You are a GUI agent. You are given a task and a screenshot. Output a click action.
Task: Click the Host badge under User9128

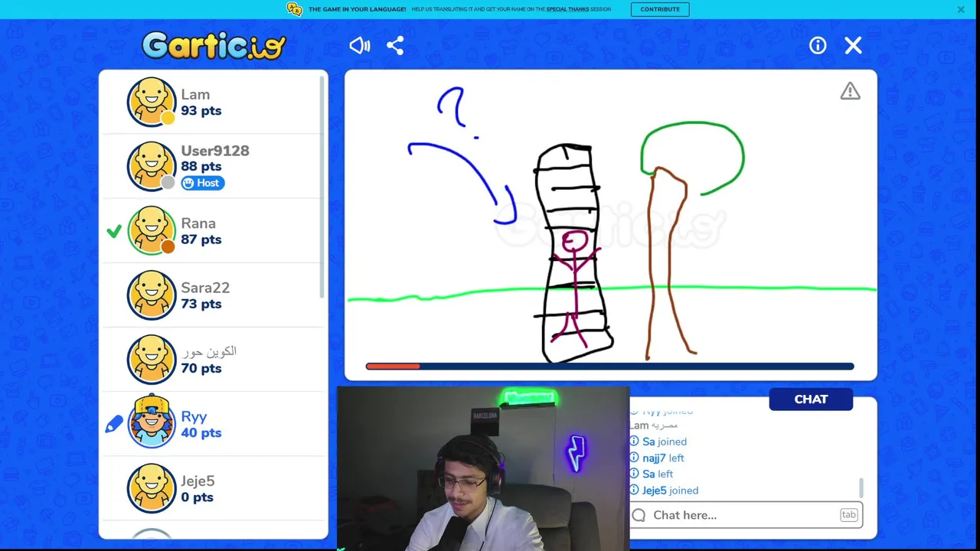(203, 183)
